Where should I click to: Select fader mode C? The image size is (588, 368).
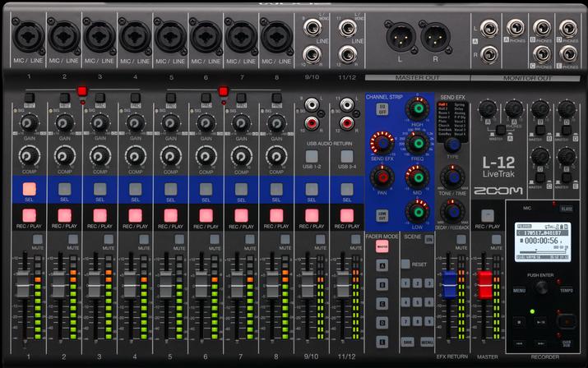[x=382, y=304]
